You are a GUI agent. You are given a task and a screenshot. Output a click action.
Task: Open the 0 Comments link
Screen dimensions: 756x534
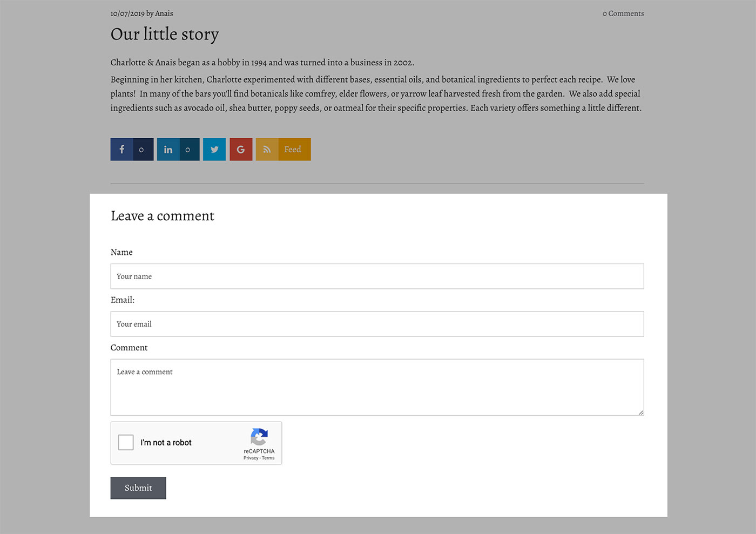[623, 13]
